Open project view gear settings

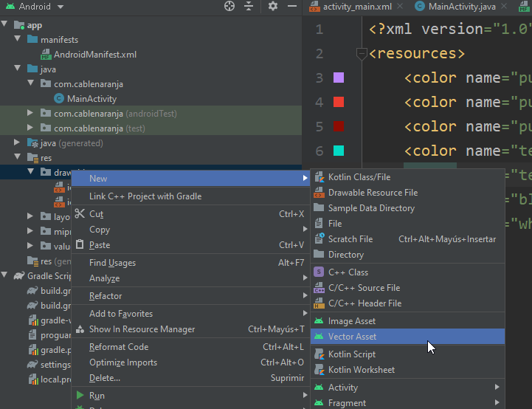273,6
